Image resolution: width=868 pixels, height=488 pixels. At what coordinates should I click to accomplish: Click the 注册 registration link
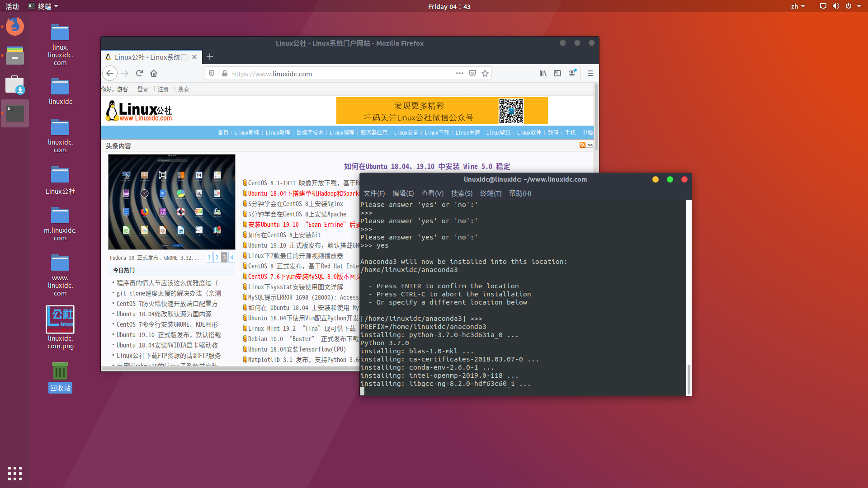[163, 89]
